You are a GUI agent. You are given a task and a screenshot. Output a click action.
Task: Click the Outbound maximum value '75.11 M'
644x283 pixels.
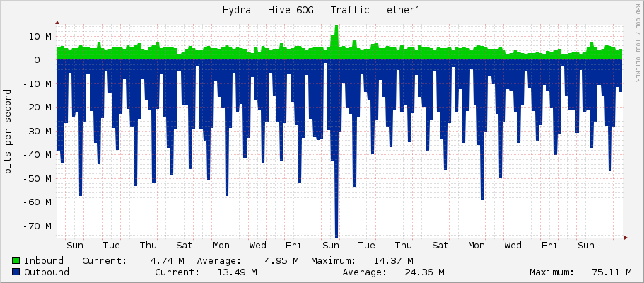click(x=612, y=272)
